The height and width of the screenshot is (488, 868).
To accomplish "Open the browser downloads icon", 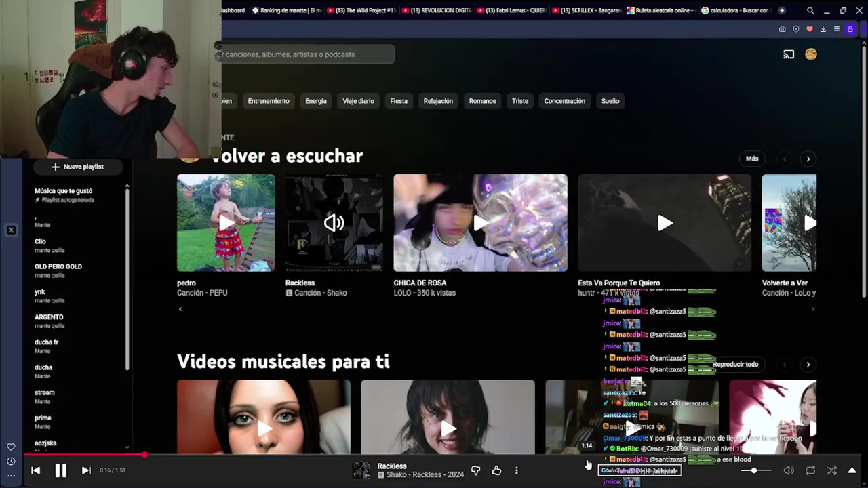I will pyautogui.click(x=823, y=29).
